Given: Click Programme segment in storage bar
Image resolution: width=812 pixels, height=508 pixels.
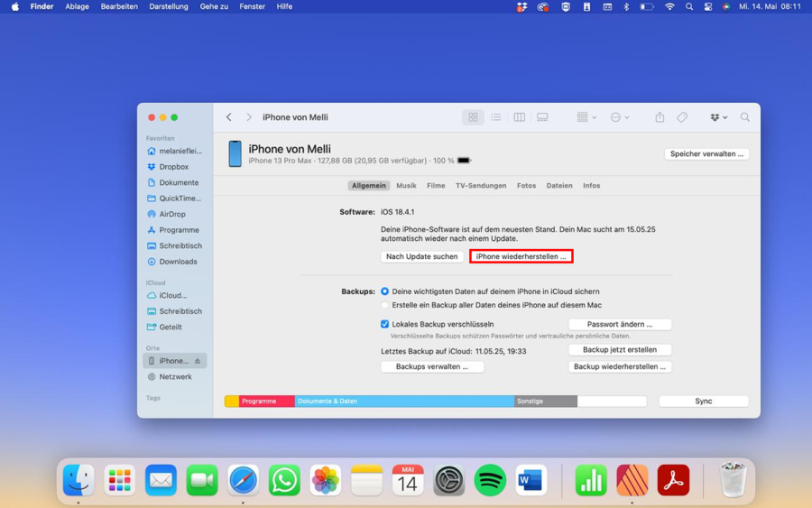Looking at the screenshot, I should 267,402.
